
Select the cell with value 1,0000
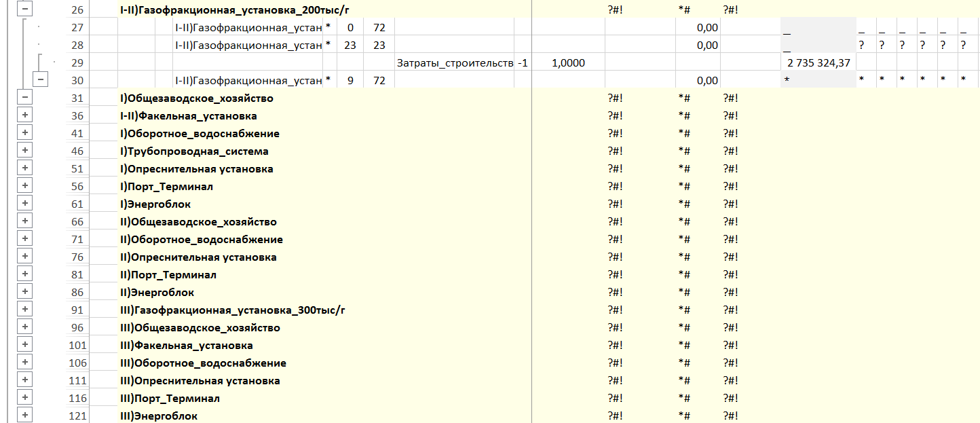568,62
